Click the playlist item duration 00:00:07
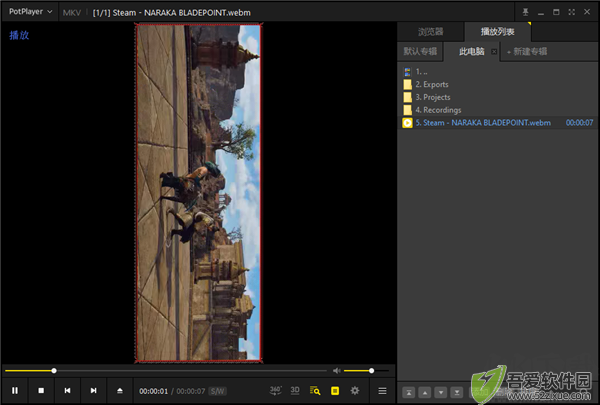This screenshot has height=405, width=600. (x=579, y=123)
